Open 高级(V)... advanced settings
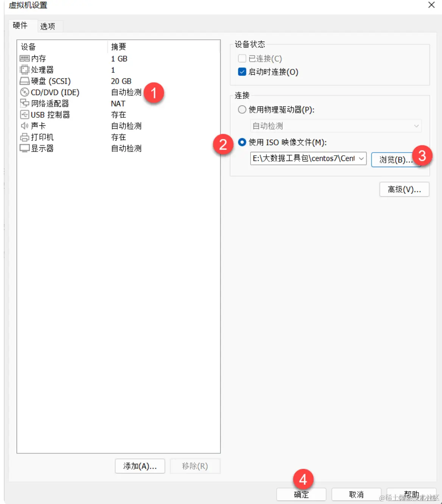The height and width of the screenshot is (504, 442). [x=404, y=189]
